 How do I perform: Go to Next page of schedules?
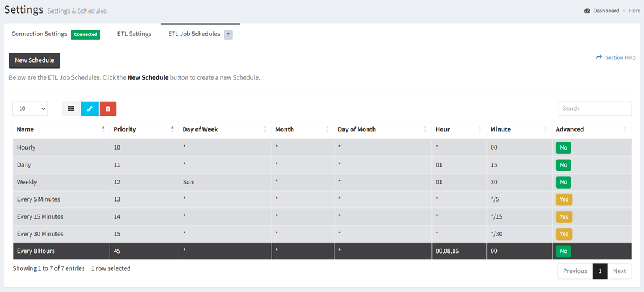click(x=619, y=271)
